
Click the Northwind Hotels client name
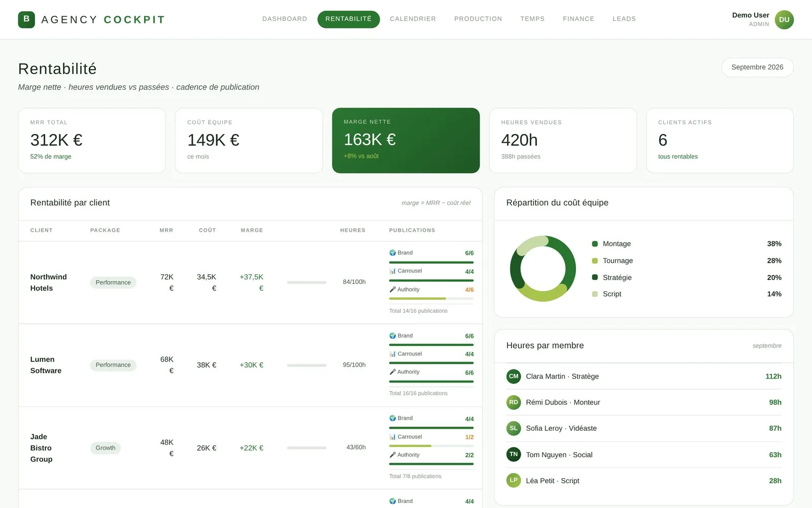point(48,282)
